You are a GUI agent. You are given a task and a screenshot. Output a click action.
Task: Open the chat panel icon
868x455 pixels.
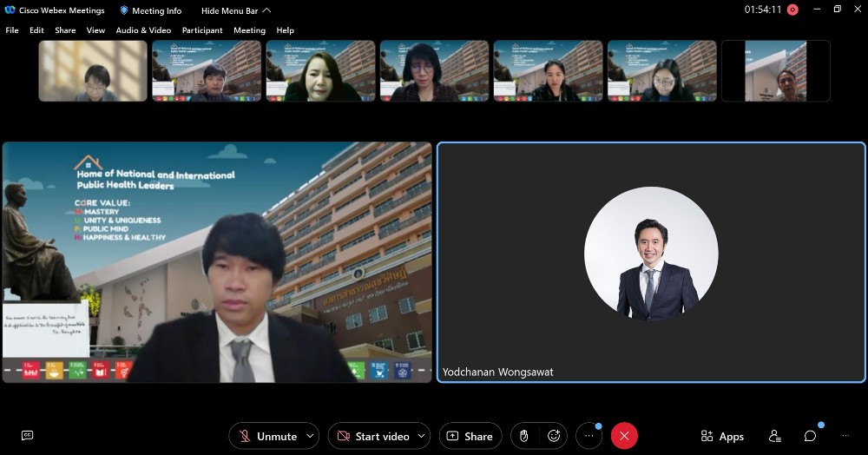click(810, 436)
